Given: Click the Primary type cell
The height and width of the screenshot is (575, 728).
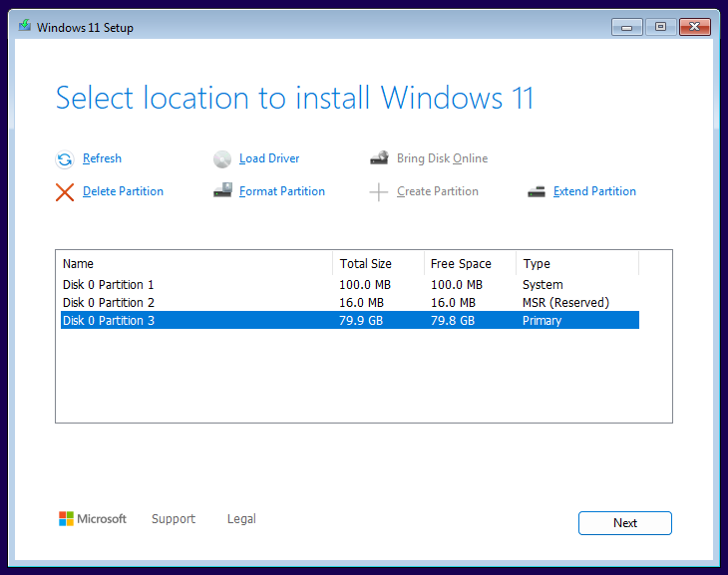Looking at the screenshot, I should click(542, 321).
